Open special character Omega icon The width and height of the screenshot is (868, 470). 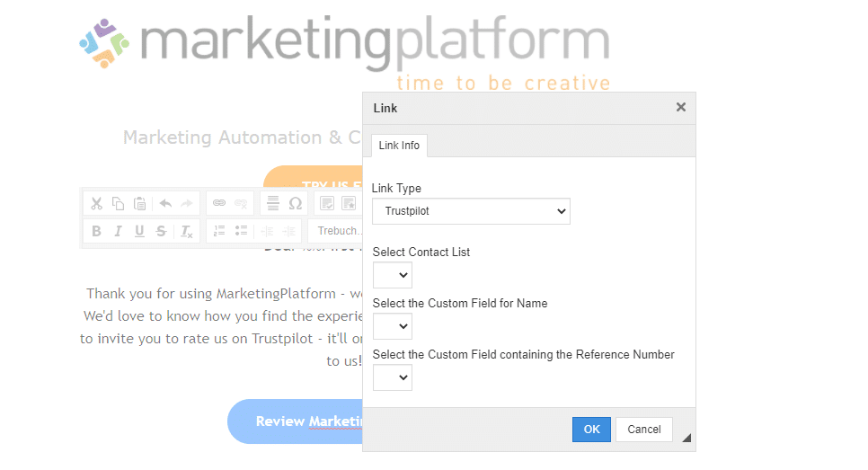pyautogui.click(x=296, y=204)
